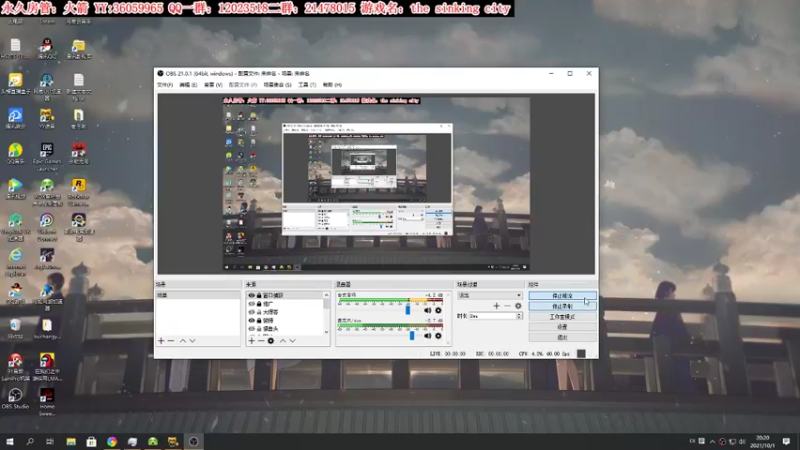800x450 pixels.
Task: Open the Rockstar Games Launcher desktop icon
Action: coord(78,192)
